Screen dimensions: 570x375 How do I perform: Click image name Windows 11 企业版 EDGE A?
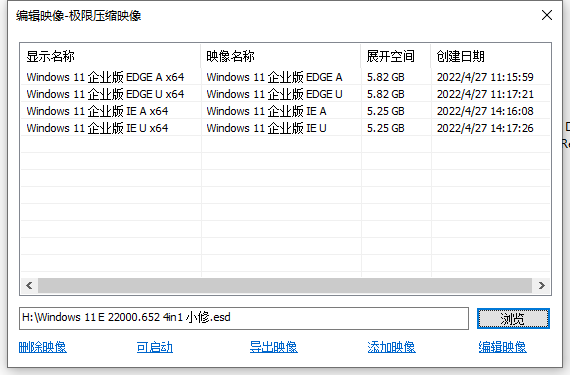[274, 77]
